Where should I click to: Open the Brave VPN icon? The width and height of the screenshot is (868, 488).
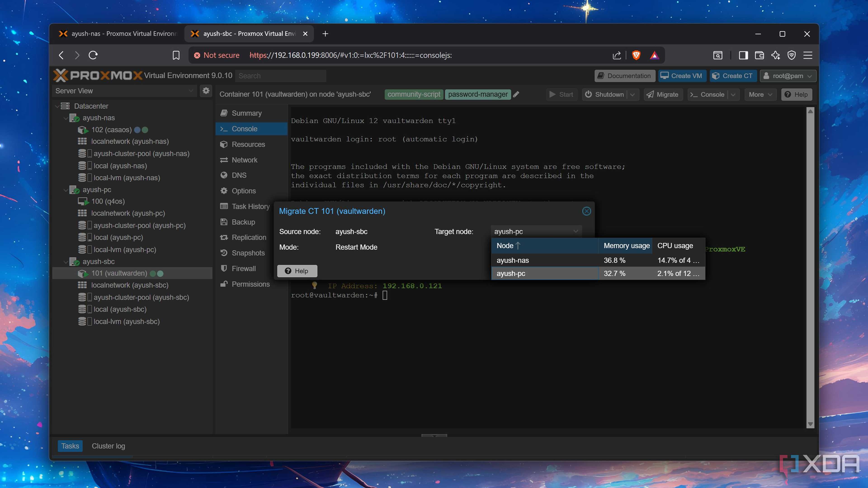pyautogui.click(x=792, y=55)
